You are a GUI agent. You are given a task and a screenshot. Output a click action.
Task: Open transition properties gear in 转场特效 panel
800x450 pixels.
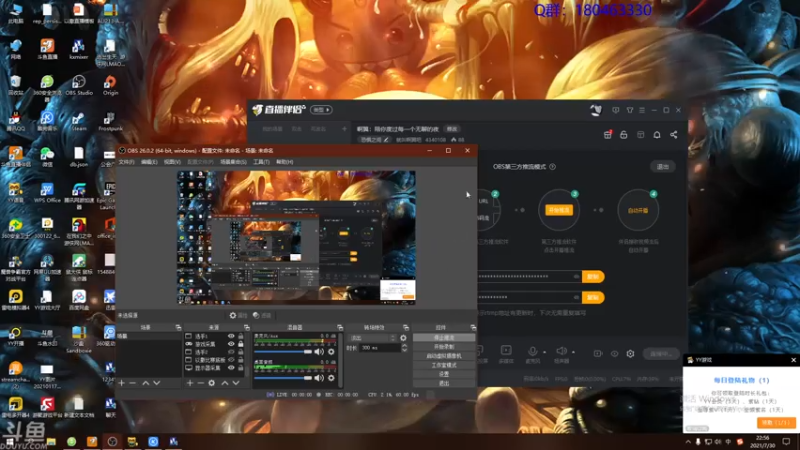[403, 338]
